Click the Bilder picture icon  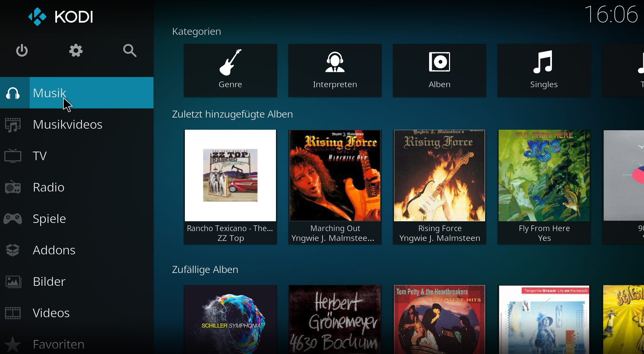[13, 281]
